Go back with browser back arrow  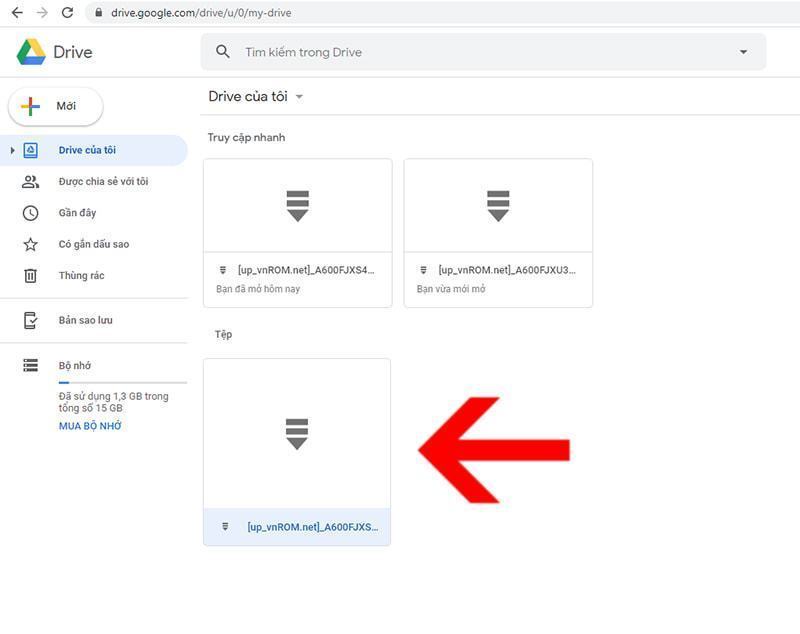(x=17, y=13)
